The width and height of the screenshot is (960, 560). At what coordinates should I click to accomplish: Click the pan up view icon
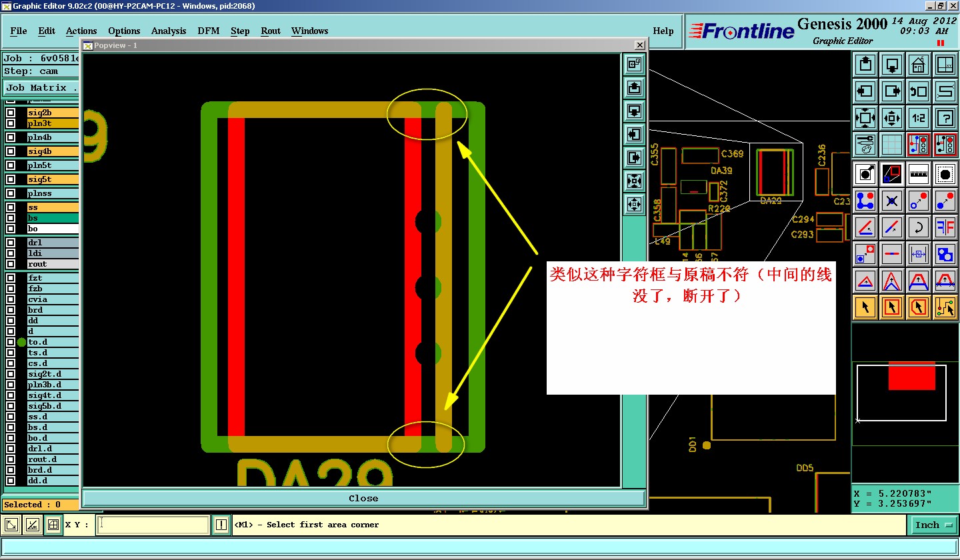pos(865,65)
